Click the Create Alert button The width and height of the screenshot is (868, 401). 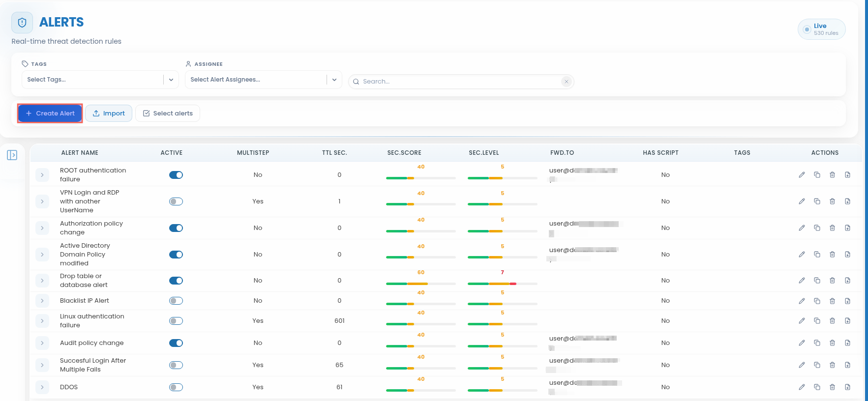50,114
